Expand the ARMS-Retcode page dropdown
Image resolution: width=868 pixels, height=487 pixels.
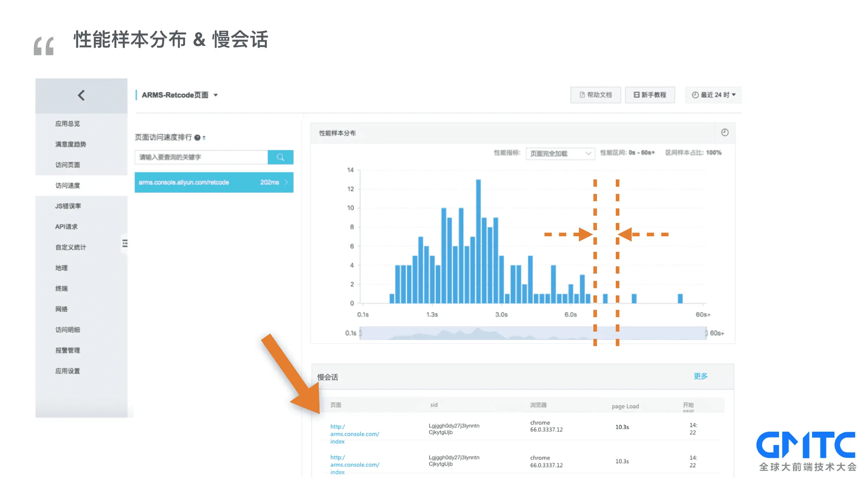(216, 95)
